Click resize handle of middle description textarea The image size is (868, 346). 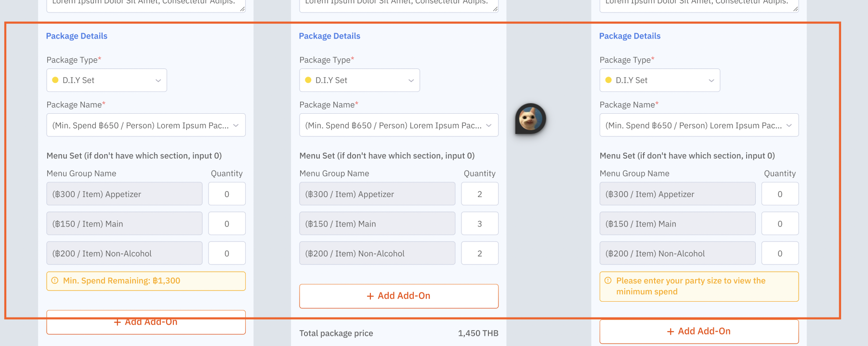[495, 8]
